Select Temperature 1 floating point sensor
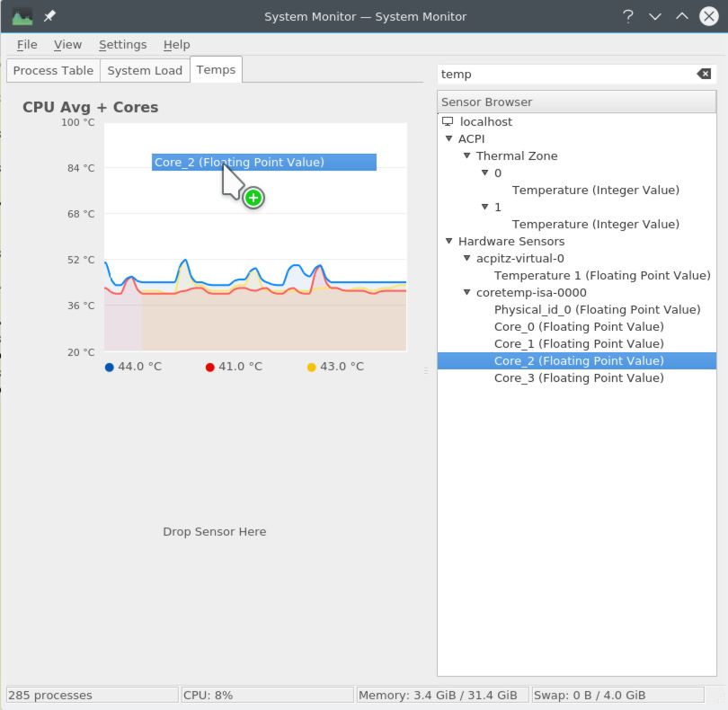Viewport: 728px width, 710px height. (602, 275)
